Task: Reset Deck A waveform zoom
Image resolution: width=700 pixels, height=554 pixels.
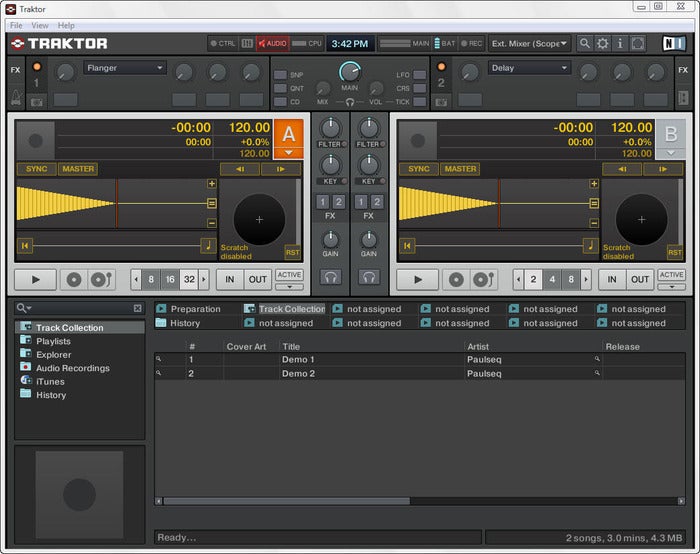Action: point(212,204)
